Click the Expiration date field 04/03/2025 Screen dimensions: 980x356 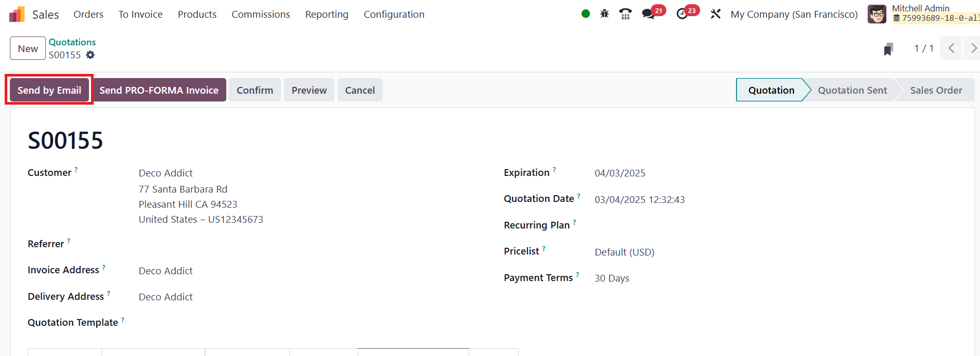pos(620,173)
